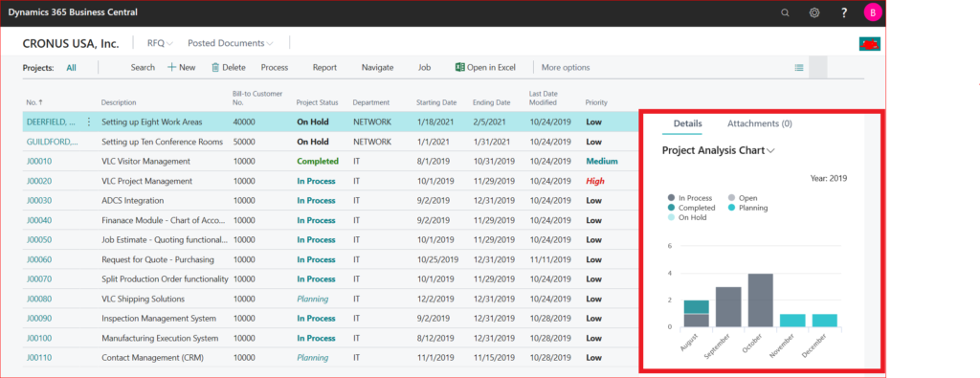Click the Open in Excel icon

click(x=459, y=68)
